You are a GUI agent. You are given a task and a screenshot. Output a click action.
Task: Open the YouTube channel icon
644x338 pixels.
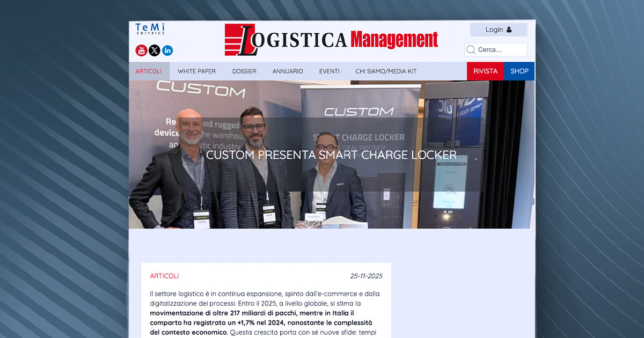point(140,50)
